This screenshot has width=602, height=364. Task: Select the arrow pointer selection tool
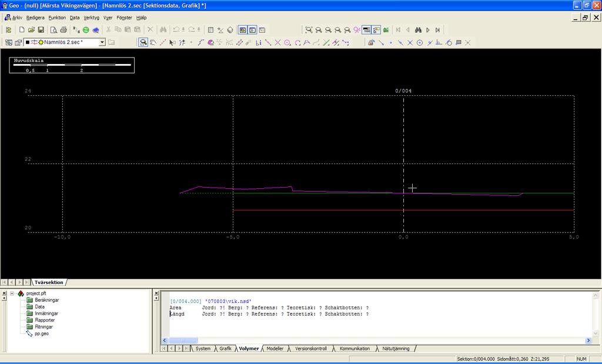click(172, 42)
